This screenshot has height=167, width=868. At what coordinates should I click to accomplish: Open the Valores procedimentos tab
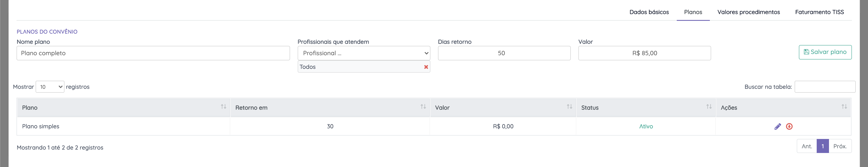748,12
